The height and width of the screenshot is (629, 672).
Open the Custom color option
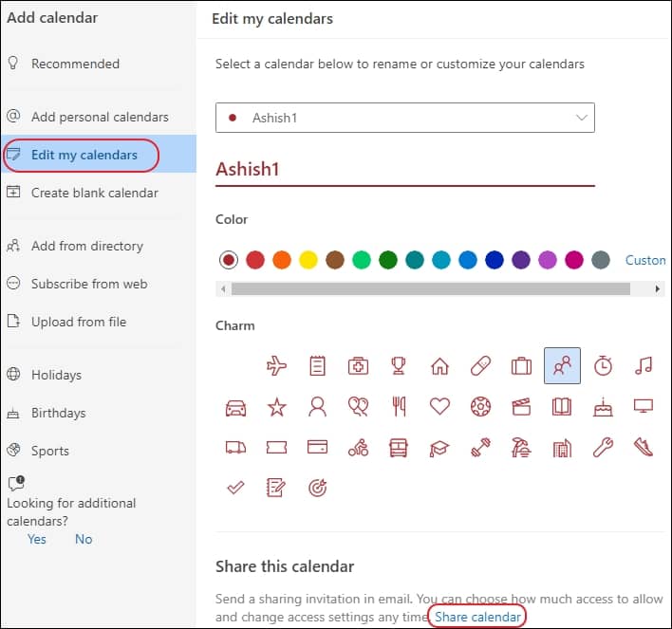pos(645,260)
